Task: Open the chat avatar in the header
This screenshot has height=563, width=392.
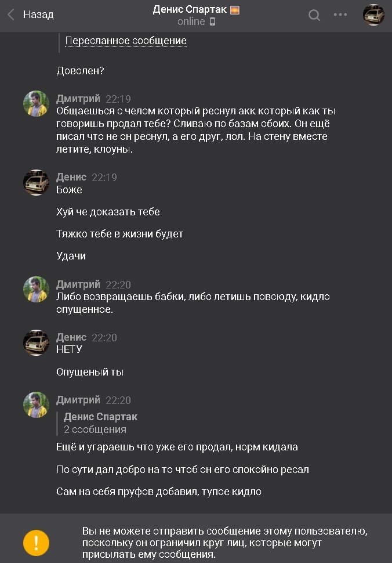Action: (373, 15)
